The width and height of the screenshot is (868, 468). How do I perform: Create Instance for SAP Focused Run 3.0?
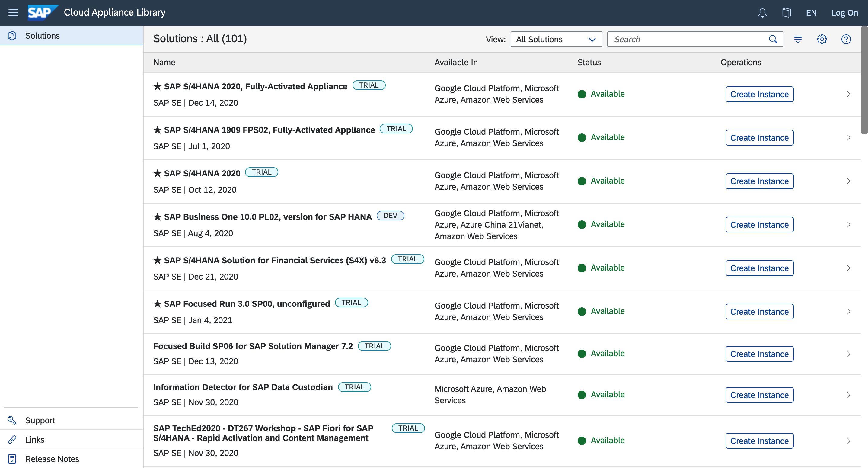(759, 312)
